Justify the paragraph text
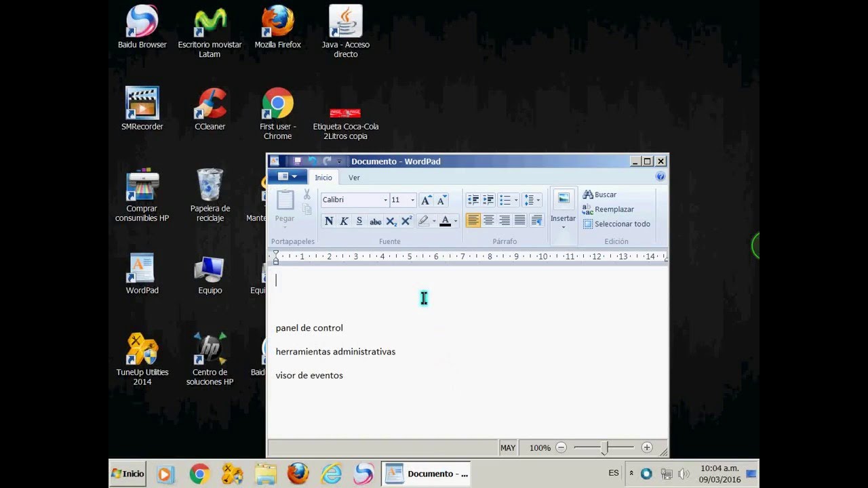868x488 pixels. tap(520, 220)
